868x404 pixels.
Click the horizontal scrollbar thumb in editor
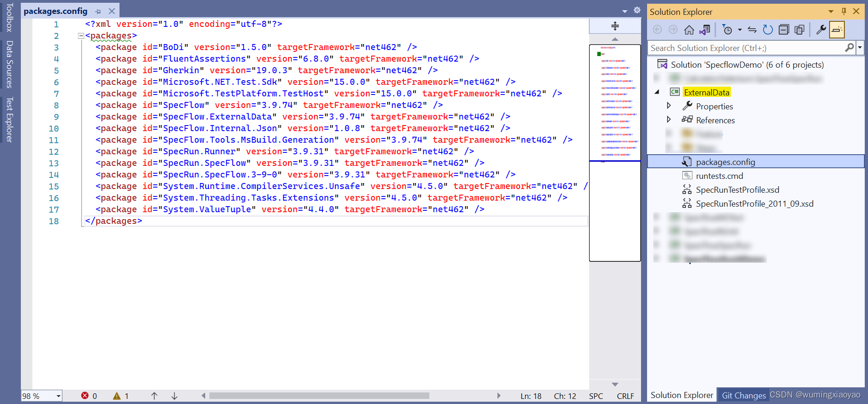pyautogui.click(x=319, y=396)
